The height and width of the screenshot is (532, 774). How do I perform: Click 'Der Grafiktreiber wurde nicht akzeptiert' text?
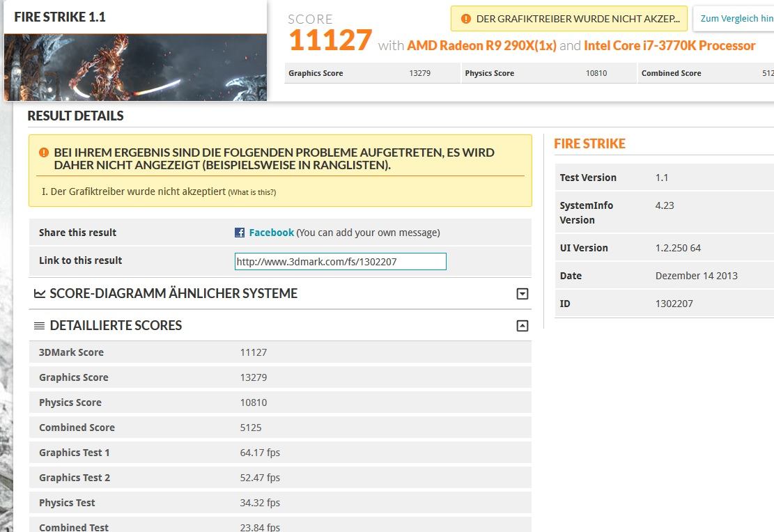[x=138, y=191]
